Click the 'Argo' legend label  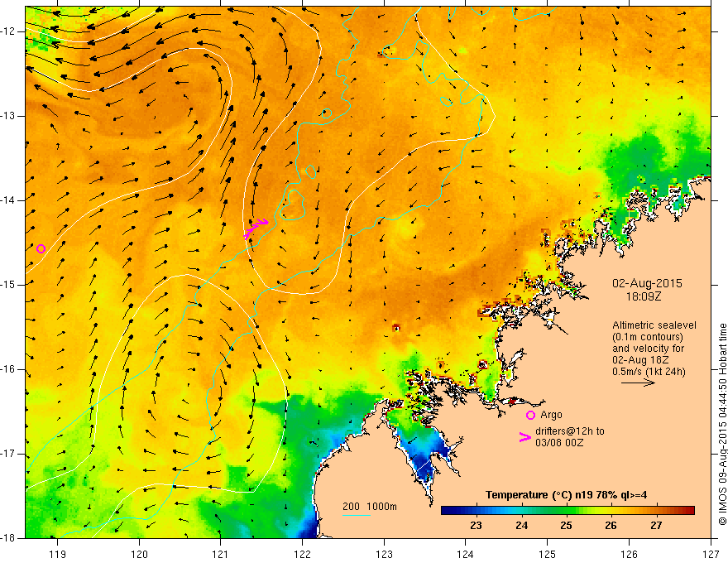551,414
